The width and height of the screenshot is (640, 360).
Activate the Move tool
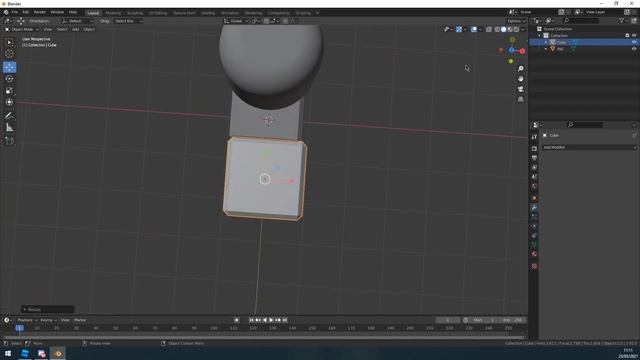(9, 67)
